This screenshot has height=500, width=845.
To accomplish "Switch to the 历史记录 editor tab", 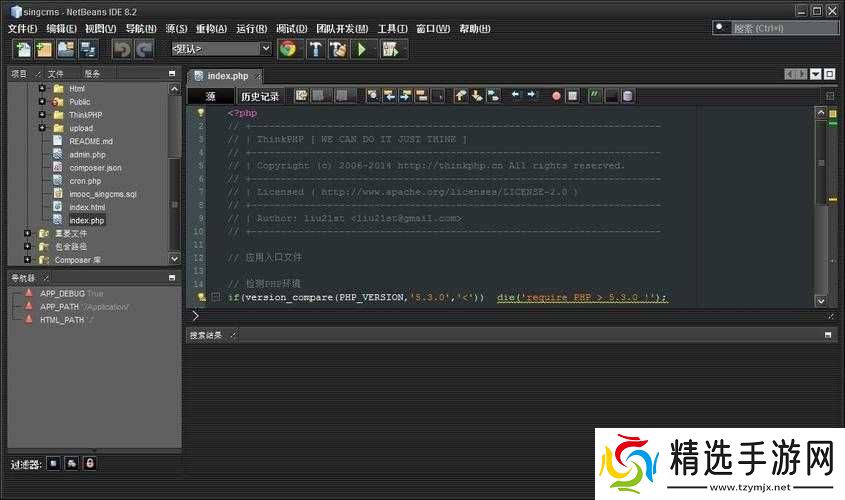I will click(x=259, y=96).
